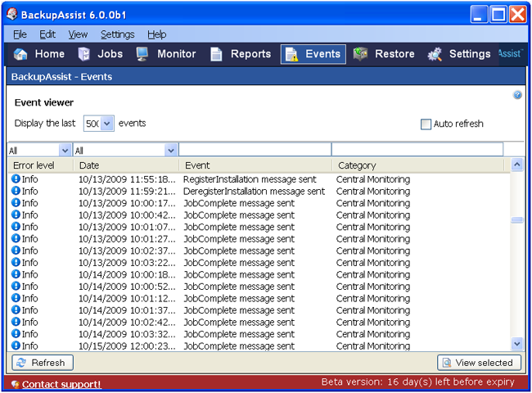Go to the Restore section
Screen dimensions: 532x393
click(384, 54)
